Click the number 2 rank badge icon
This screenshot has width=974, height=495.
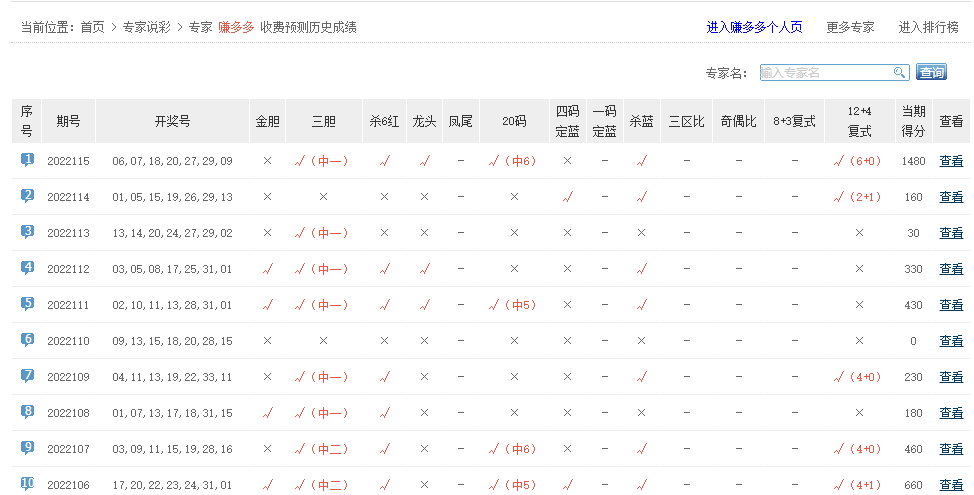(x=27, y=196)
